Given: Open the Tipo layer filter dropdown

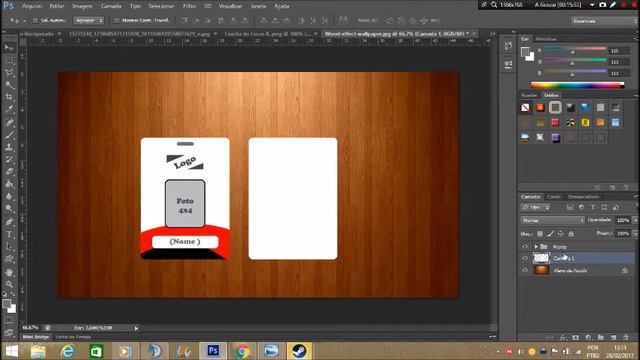Looking at the screenshot, I should tap(536, 207).
